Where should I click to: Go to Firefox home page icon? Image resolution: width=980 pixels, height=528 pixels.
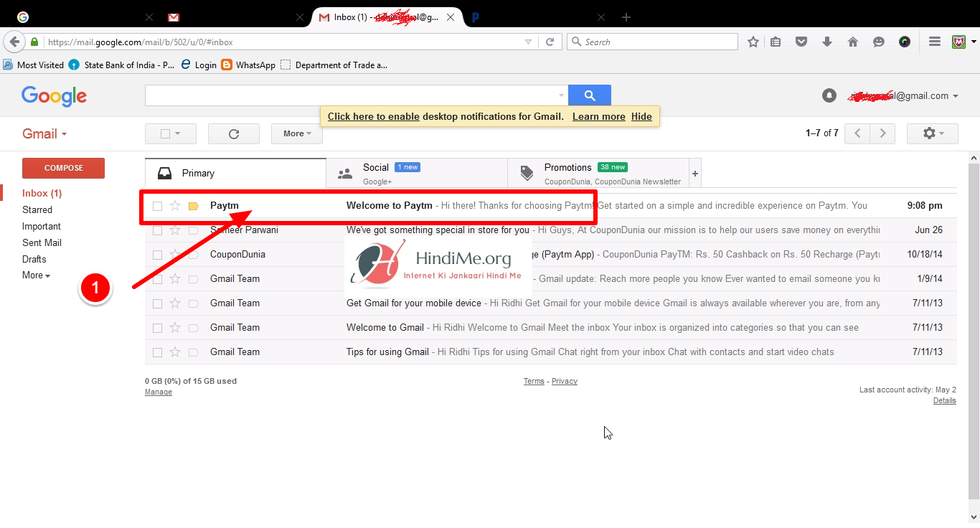tap(853, 42)
